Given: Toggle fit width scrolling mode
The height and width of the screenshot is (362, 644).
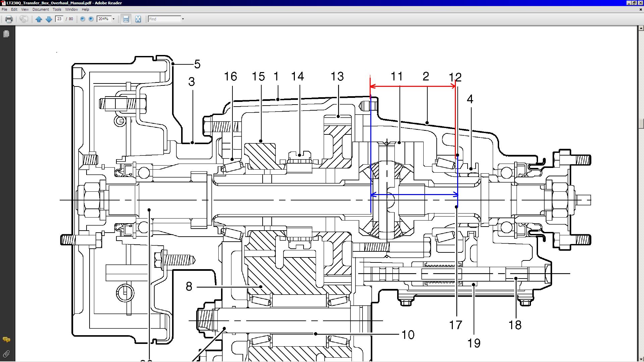Looking at the screenshot, I should pyautogui.click(x=126, y=19).
